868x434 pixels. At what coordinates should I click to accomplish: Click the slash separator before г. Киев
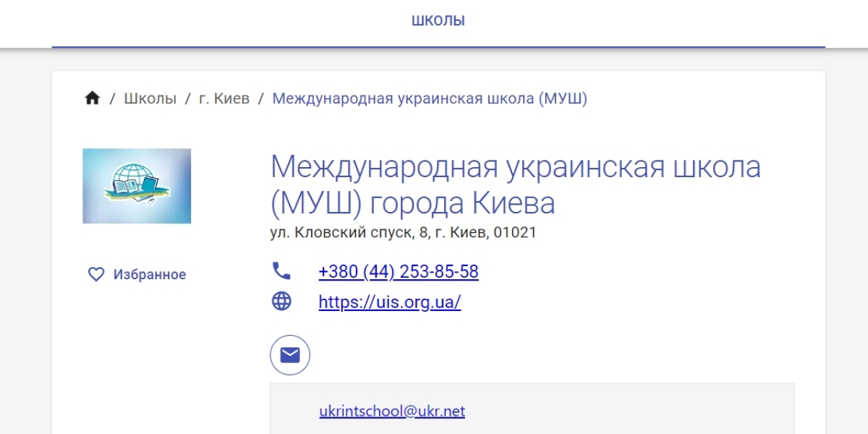pos(187,98)
